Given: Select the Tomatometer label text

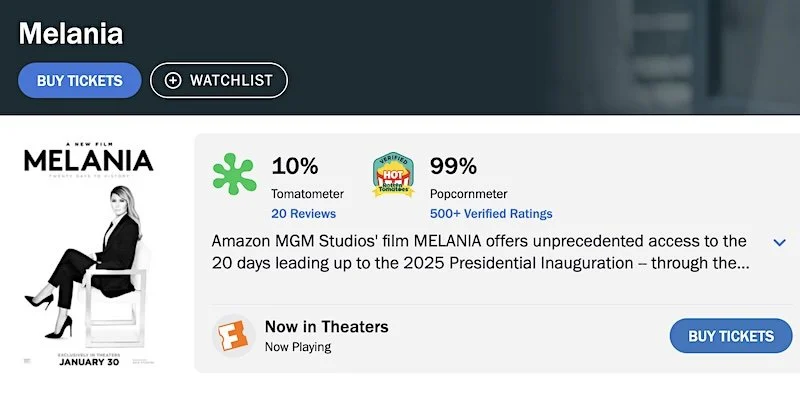Looking at the screenshot, I should pos(307,193).
